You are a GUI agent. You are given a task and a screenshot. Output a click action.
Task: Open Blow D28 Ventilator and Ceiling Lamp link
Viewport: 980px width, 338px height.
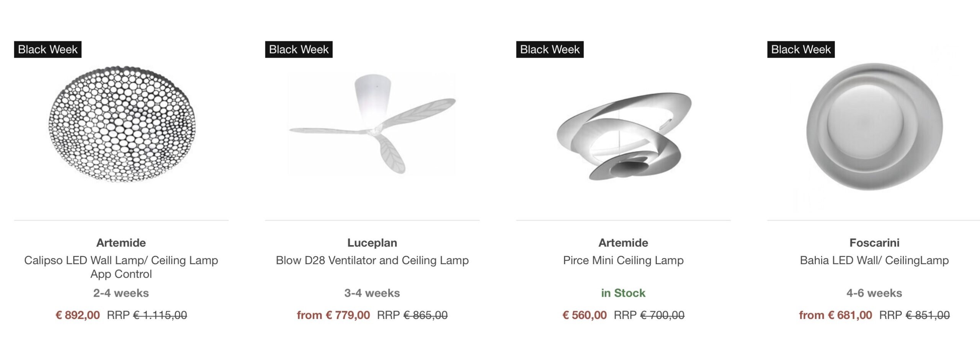372,260
